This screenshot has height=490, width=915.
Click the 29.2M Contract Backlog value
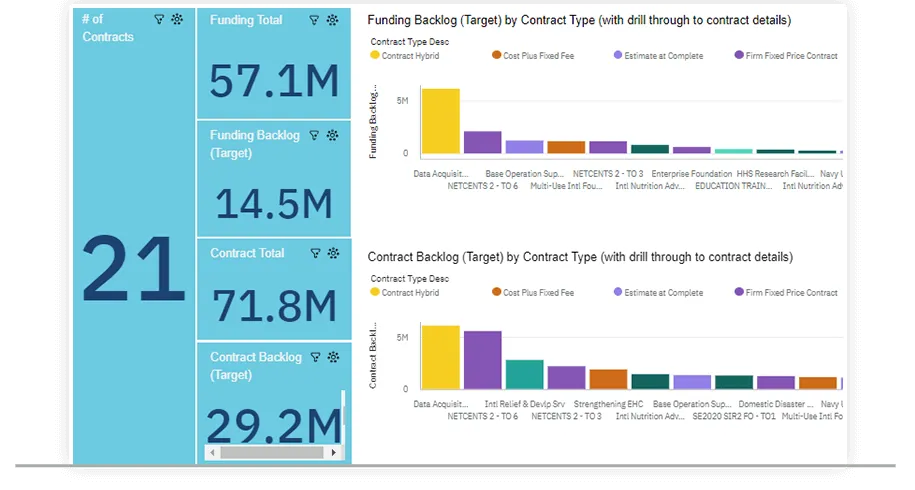click(x=274, y=425)
